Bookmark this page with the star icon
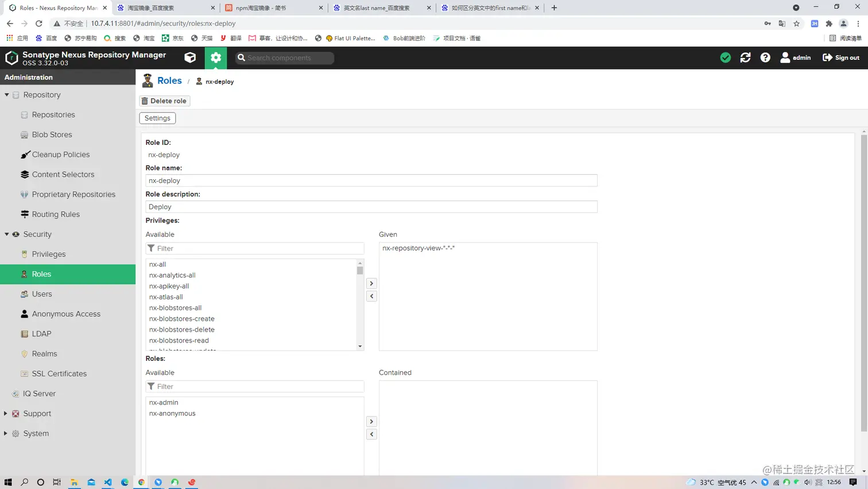The image size is (868, 489). [x=796, y=24]
